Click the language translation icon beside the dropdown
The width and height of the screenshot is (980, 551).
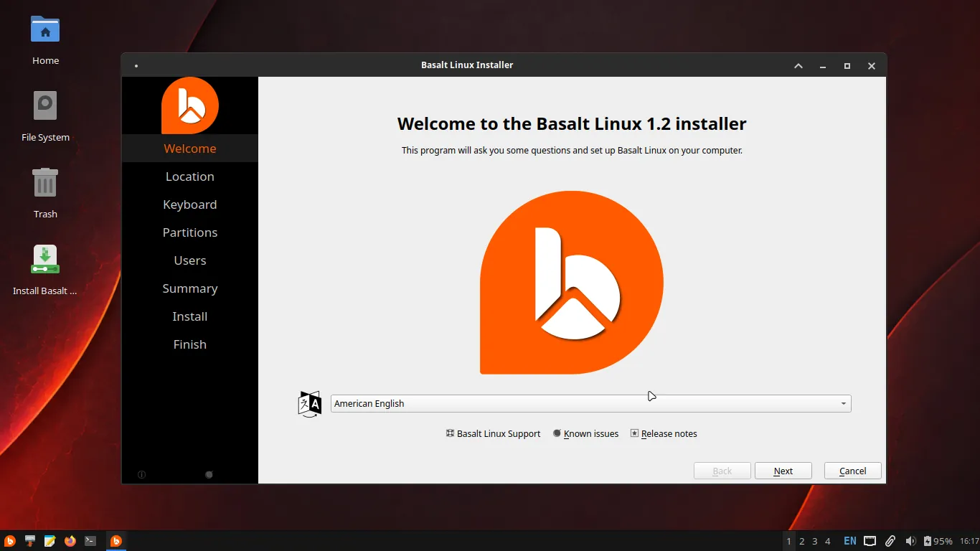(x=310, y=404)
